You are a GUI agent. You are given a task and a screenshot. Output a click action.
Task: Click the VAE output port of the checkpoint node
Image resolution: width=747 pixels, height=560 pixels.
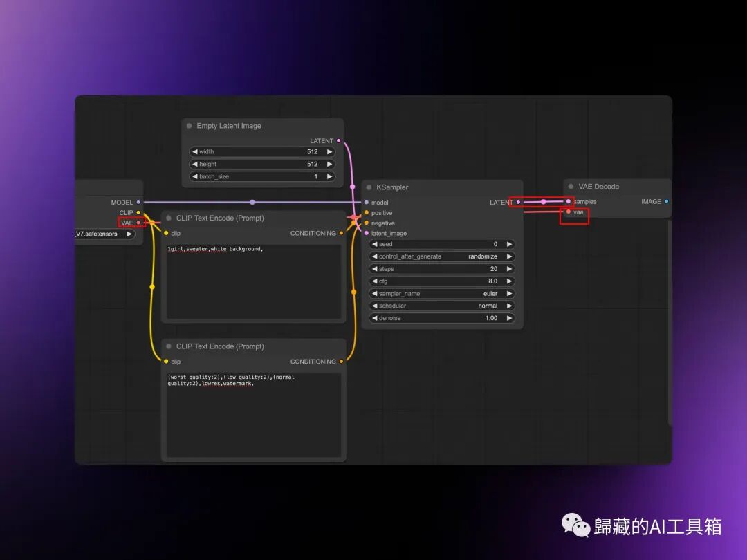(x=138, y=223)
